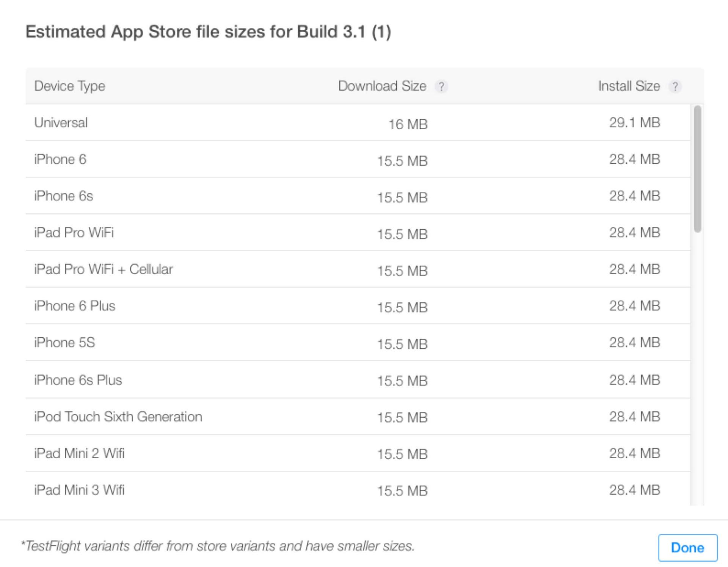
Task: Select the iPad Pro WiFi row label
Action: [74, 233]
